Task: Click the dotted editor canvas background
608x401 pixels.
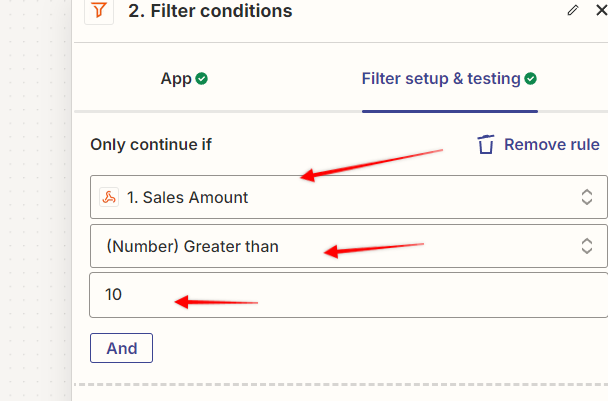Action: point(35,200)
